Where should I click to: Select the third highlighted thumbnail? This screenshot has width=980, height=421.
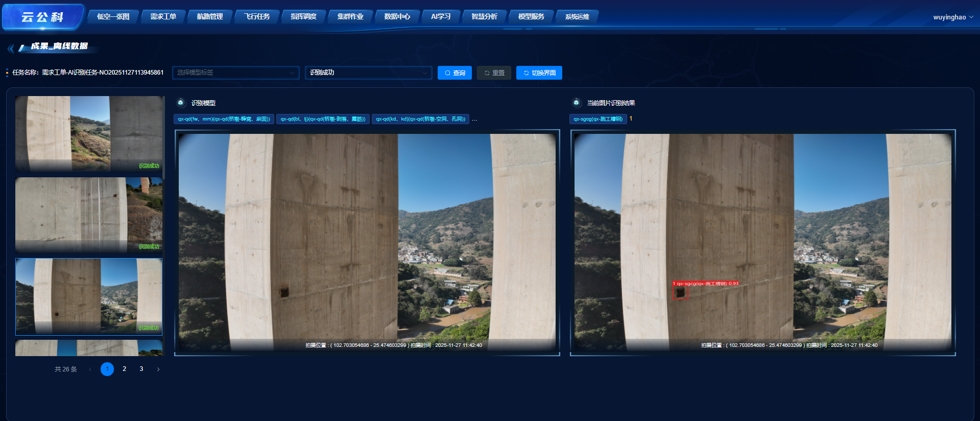click(x=89, y=296)
